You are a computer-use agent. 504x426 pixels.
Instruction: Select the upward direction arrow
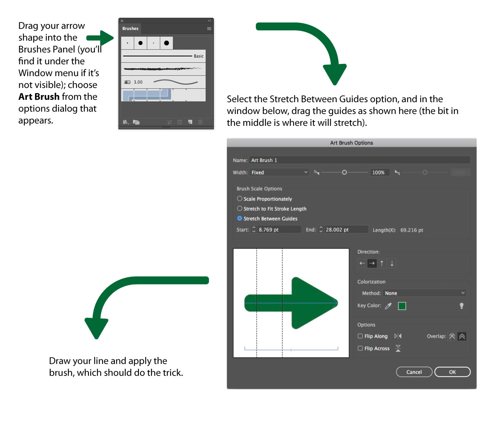tap(382, 263)
